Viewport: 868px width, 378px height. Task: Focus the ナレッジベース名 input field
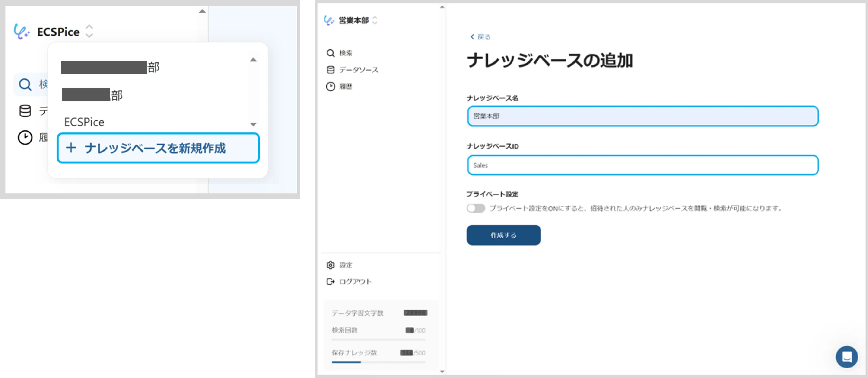(642, 116)
